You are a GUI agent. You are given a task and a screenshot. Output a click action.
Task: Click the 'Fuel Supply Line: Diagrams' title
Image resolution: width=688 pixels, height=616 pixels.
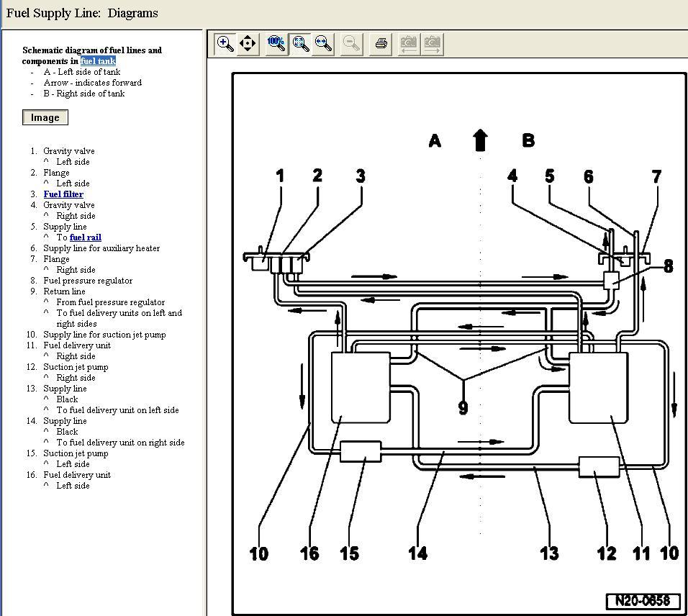pyautogui.click(x=82, y=13)
